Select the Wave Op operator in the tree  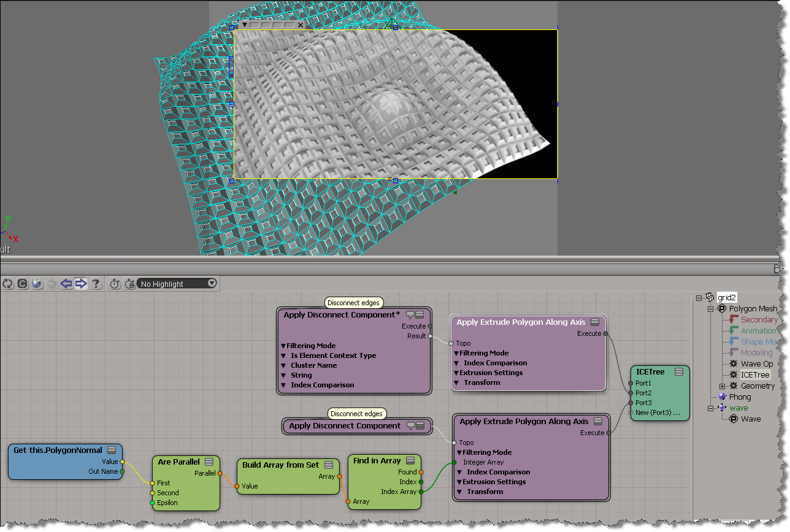coord(756,364)
